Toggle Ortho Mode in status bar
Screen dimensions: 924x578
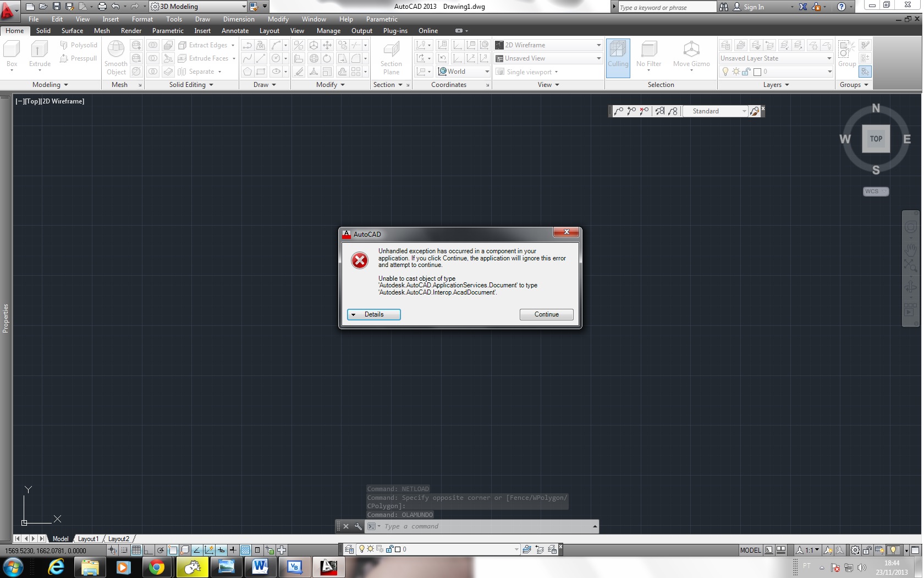tap(148, 550)
